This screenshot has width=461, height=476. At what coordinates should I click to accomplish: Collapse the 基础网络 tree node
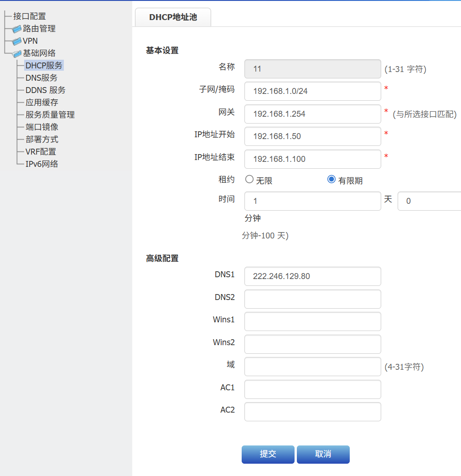click(39, 53)
